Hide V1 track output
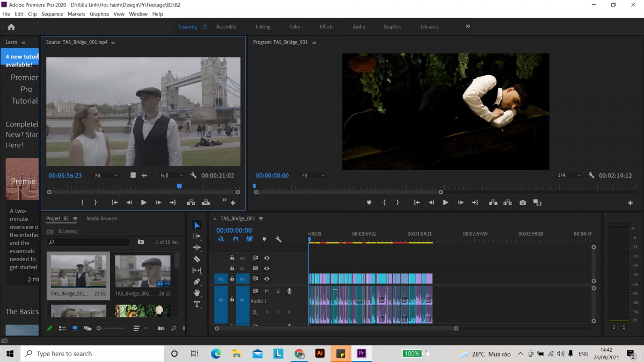Screen dimensions: 644x362 (267, 279)
